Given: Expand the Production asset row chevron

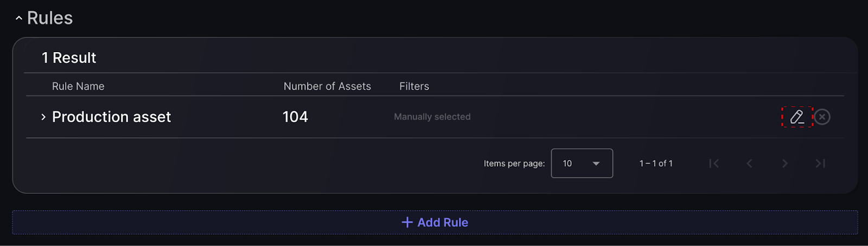Looking at the screenshot, I should pyautogui.click(x=43, y=117).
